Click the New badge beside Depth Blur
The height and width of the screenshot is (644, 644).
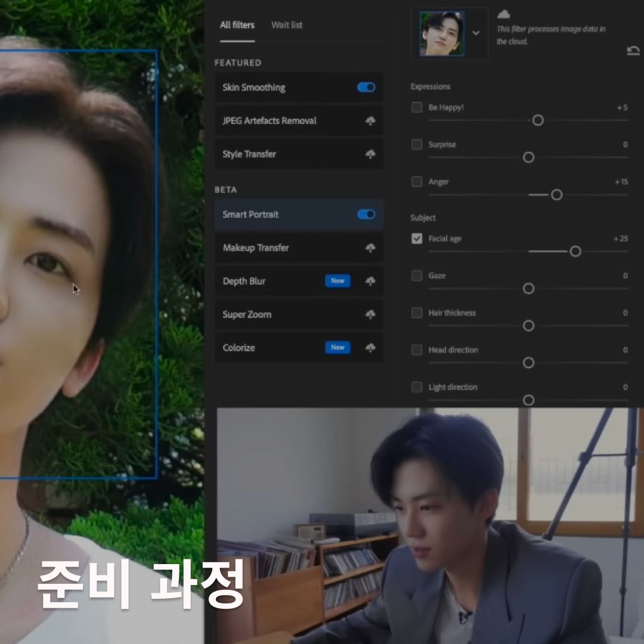(338, 281)
